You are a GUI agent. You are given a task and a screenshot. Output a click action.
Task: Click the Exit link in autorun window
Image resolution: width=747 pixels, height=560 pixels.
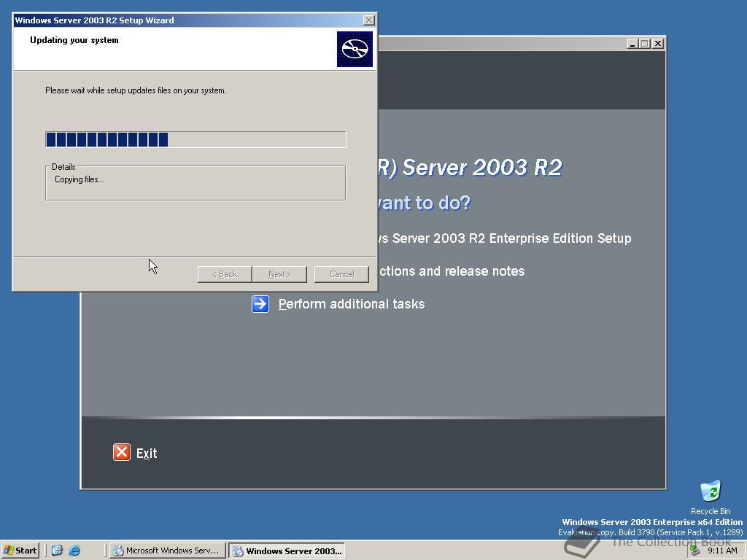click(x=147, y=454)
